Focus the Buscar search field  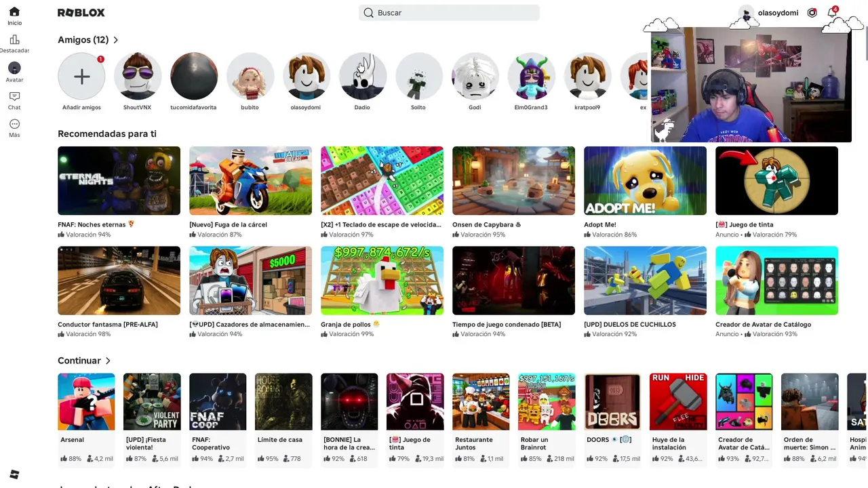tap(449, 13)
